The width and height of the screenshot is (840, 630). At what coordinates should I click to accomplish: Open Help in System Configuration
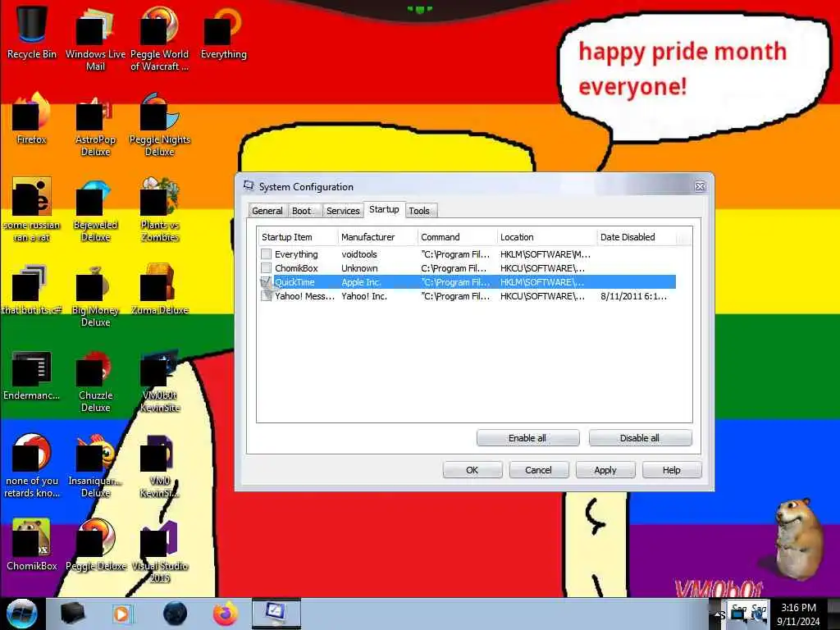[672, 470]
